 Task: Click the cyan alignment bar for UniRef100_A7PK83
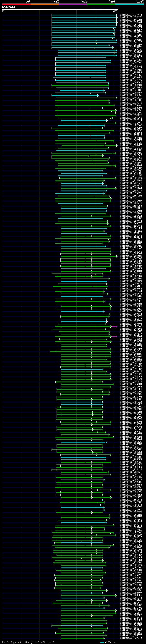coord(84,15)
